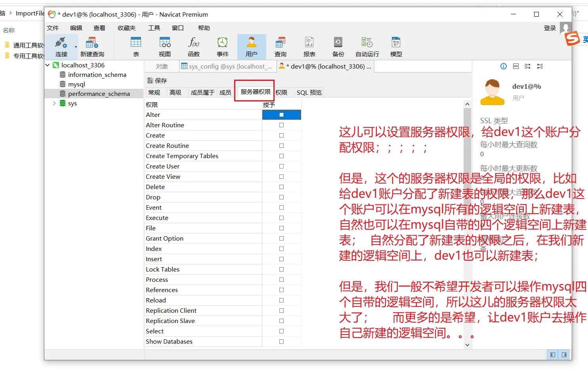Enable the Alter Routine privilege checkbox
Screen dimensions: 588x371
click(x=281, y=125)
